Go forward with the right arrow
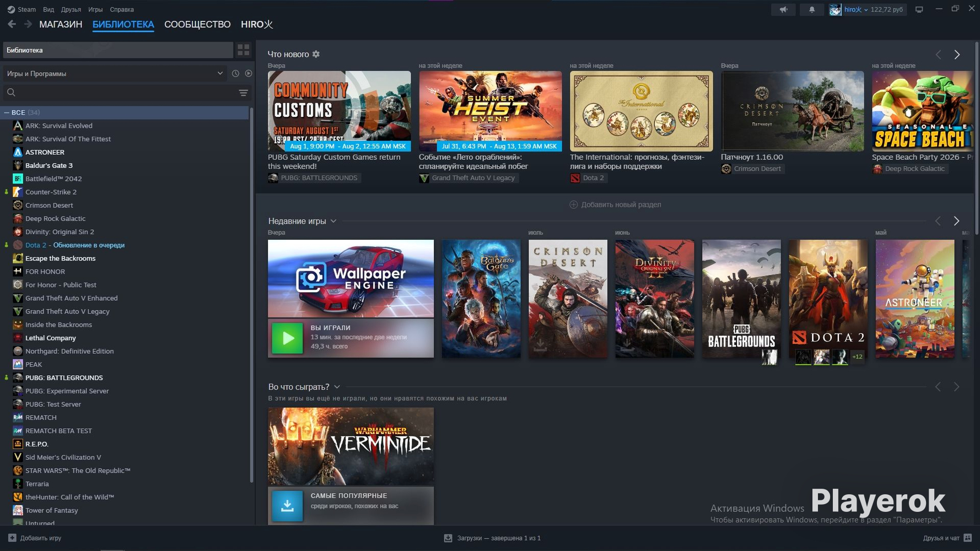The width and height of the screenshot is (980, 551). (28, 24)
